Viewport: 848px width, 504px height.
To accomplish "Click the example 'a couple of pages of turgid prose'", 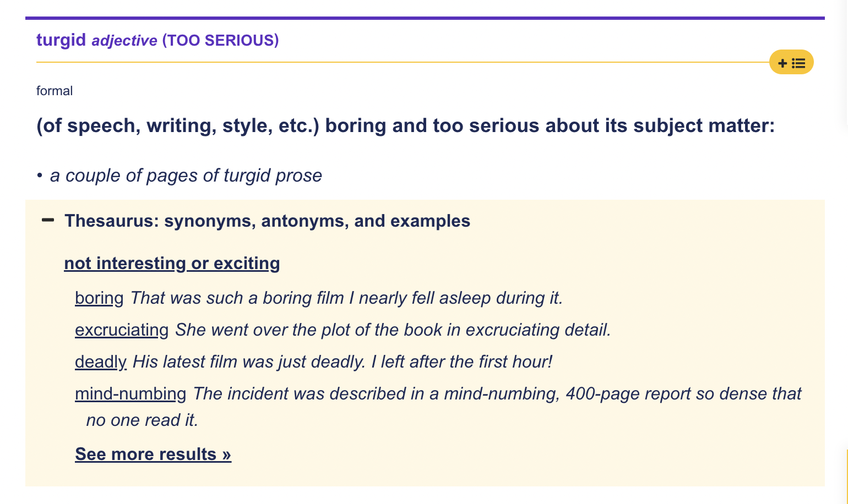I will pos(186,176).
